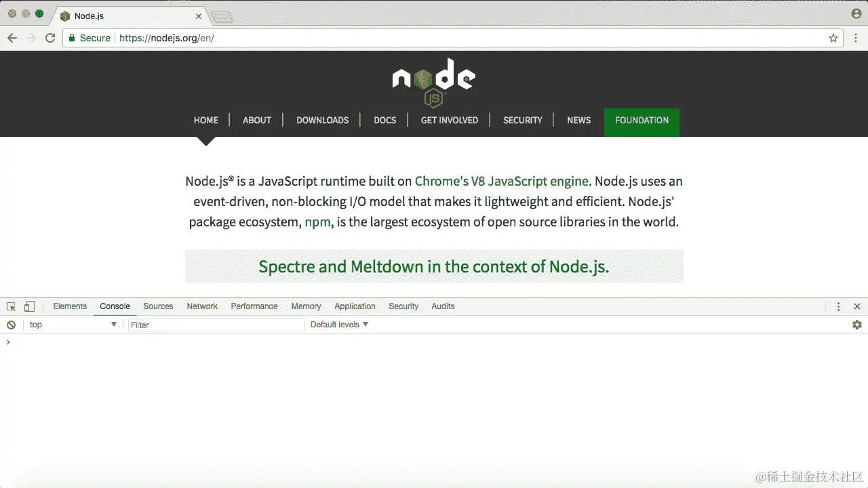The height and width of the screenshot is (488, 868).
Task: Open the Spectre and Meltdown banner link
Action: [x=434, y=266]
